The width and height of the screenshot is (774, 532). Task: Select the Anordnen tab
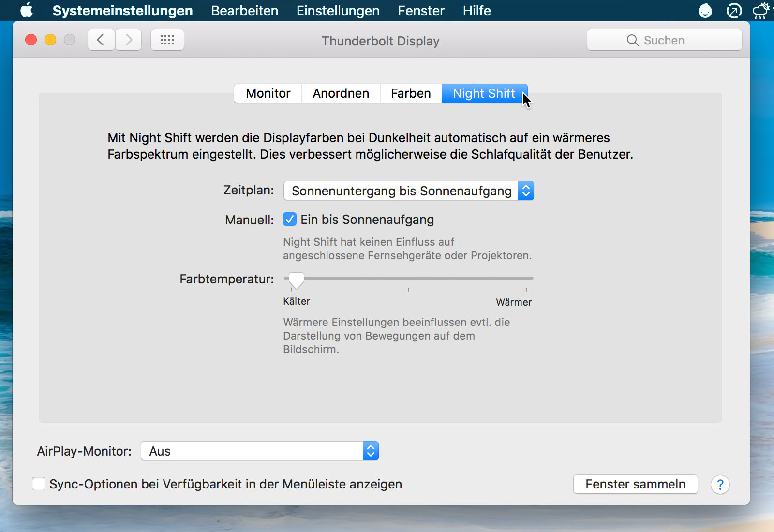pyautogui.click(x=341, y=93)
